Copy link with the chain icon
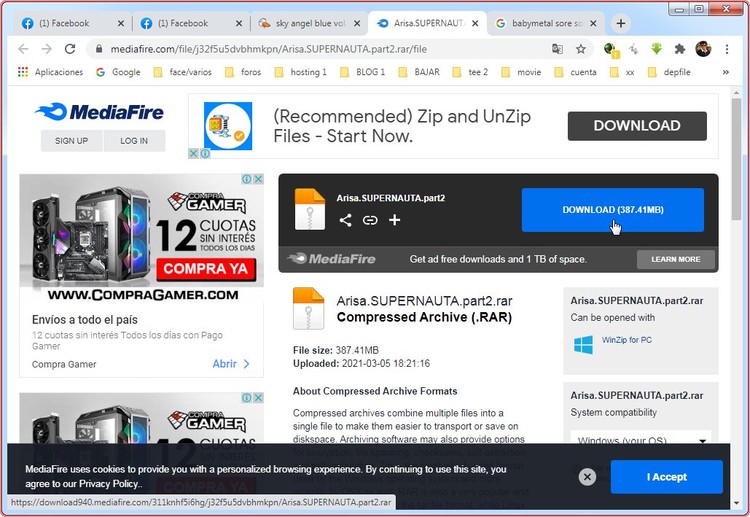Image resolution: width=750 pixels, height=517 pixels. pos(370,220)
